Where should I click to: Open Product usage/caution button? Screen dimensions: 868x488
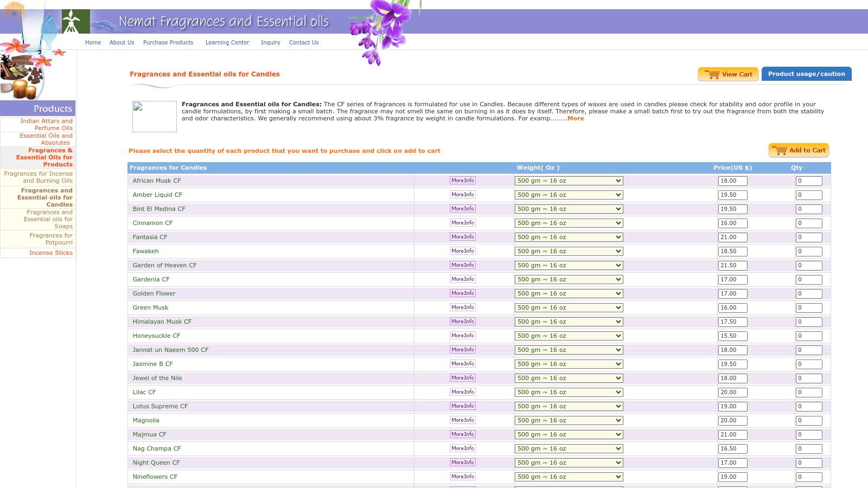click(x=806, y=74)
